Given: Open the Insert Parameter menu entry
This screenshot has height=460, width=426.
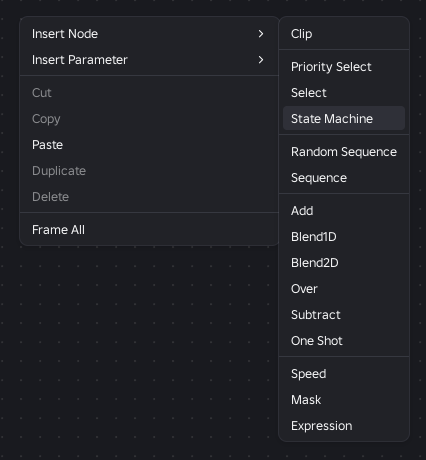Looking at the screenshot, I should click(149, 60).
